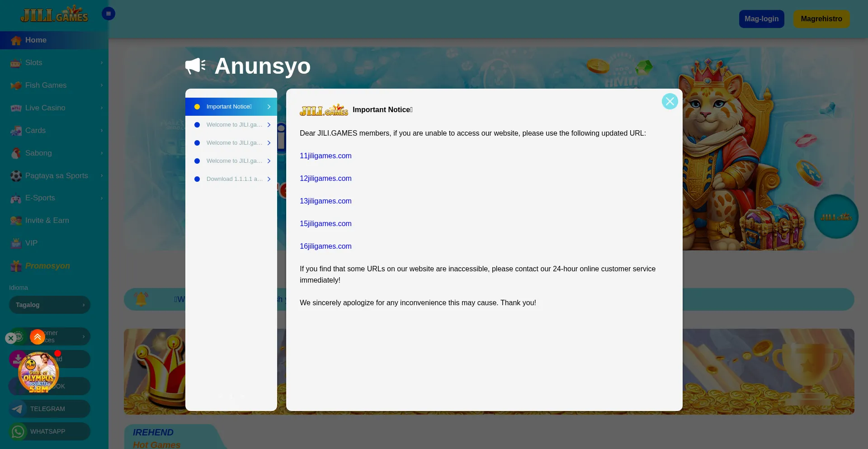
Task: Open the Gates of Olympus Roulette badge
Action: pos(38,373)
